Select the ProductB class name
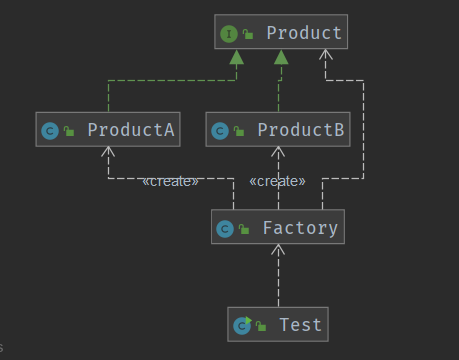This screenshot has width=459, height=360. point(301,130)
